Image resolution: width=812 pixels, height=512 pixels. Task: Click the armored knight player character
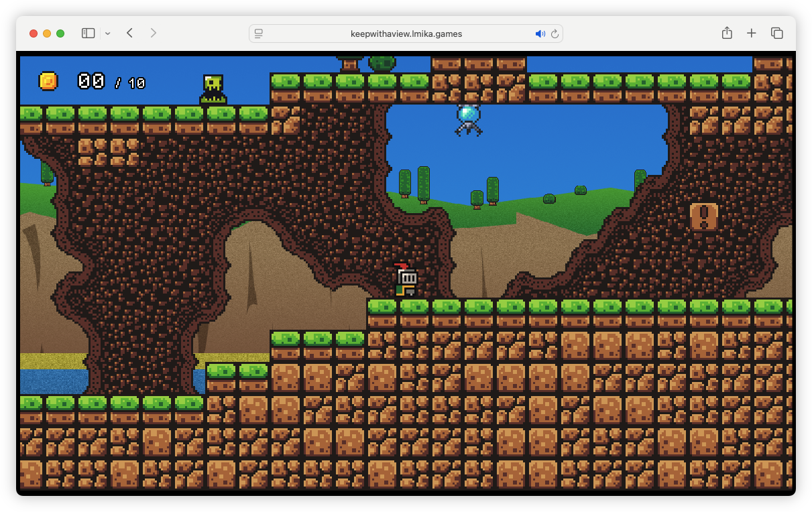click(x=406, y=279)
